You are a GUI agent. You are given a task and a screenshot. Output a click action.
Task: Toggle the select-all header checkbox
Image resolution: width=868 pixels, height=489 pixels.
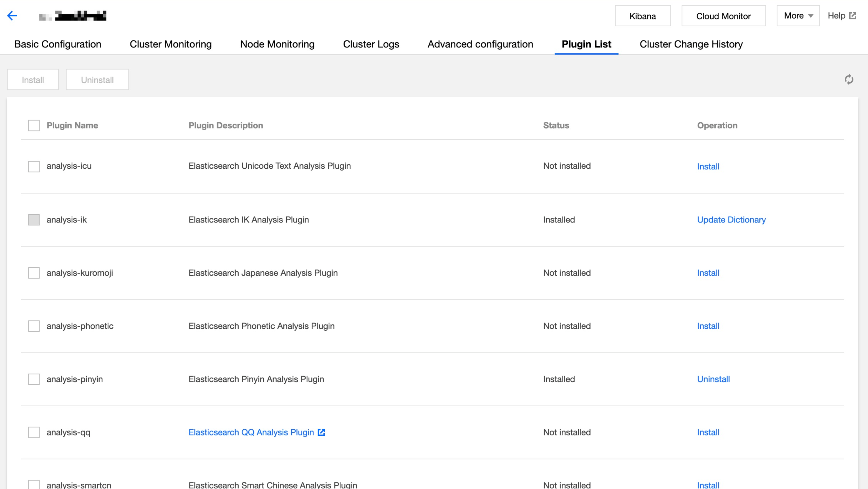click(x=34, y=125)
